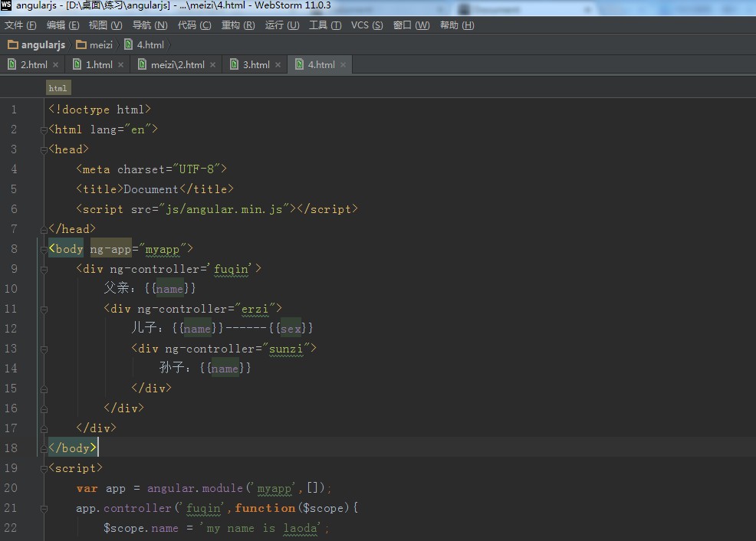The image size is (756, 541).
Task: Click the html file icon on 2.html tab
Action: click(x=12, y=64)
